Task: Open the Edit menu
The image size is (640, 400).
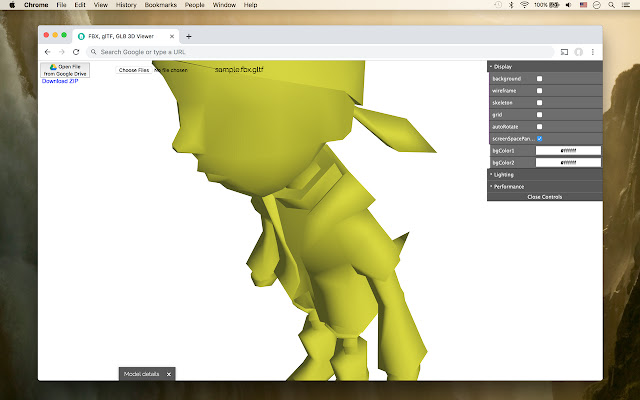Action: pos(80,5)
